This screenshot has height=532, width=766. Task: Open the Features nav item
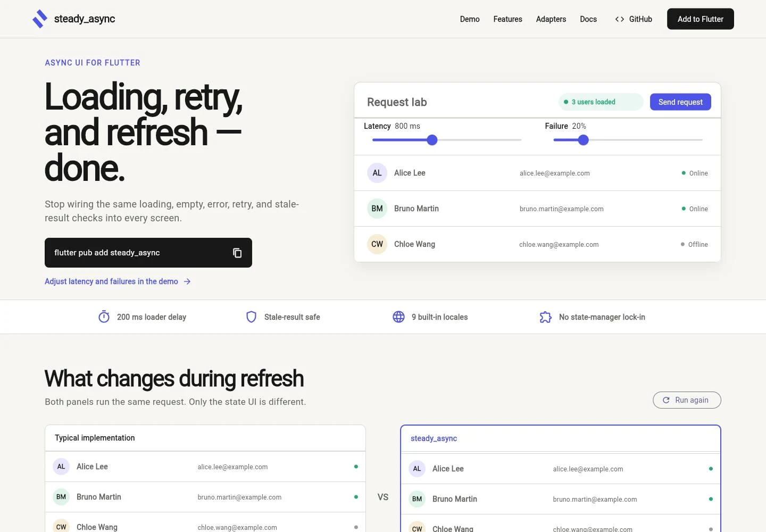(x=507, y=19)
